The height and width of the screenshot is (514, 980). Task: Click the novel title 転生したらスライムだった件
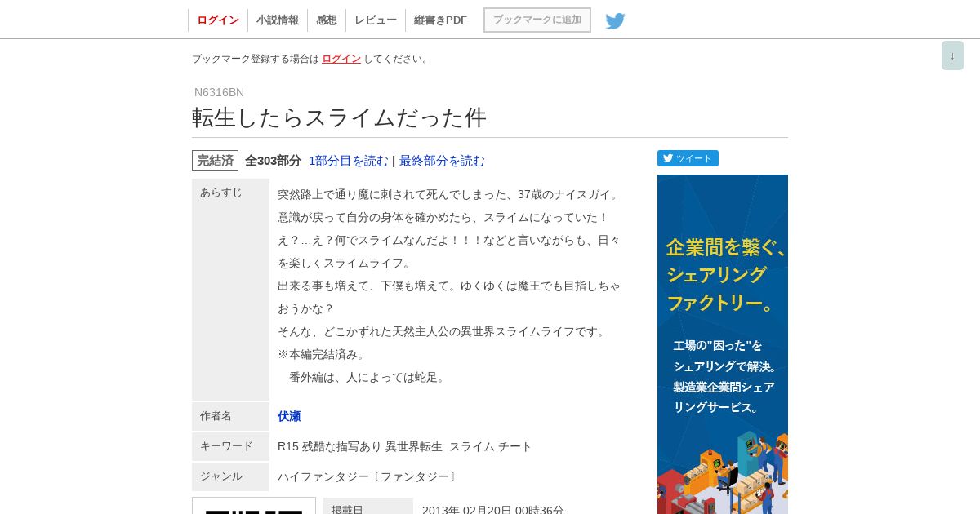click(x=339, y=117)
